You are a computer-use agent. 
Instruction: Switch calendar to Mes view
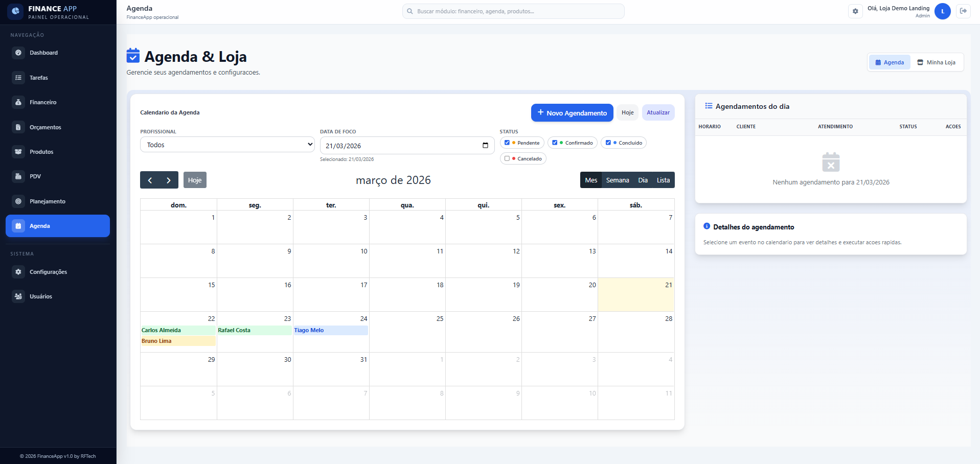(591, 180)
